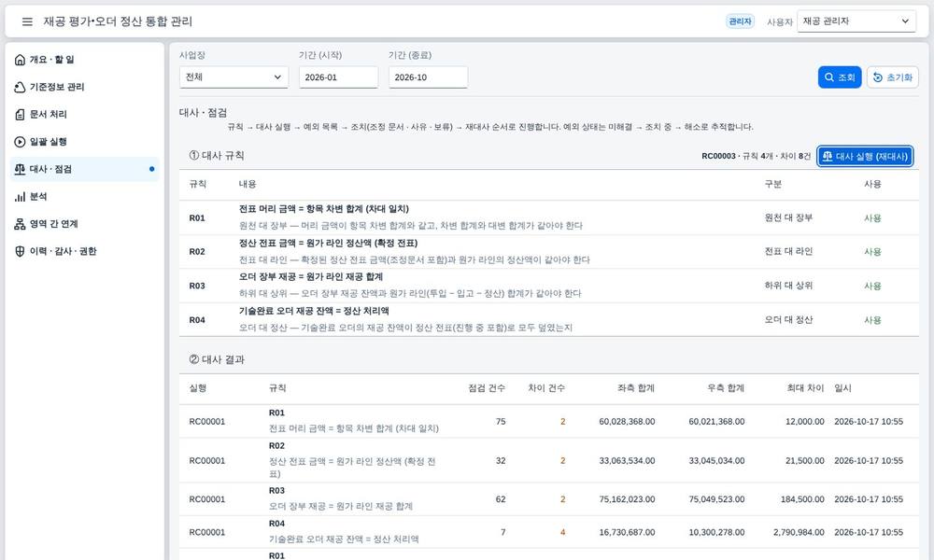Click the magnifier icon in 조회 button

coord(829,77)
